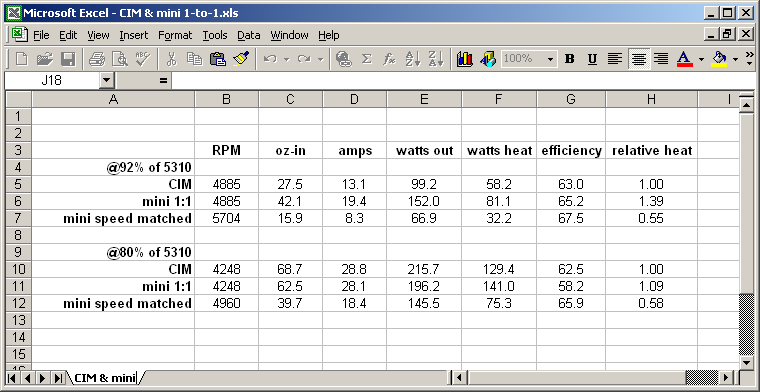Paste using the clipboard icon
This screenshot has width=760, height=392.
pyautogui.click(x=218, y=59)
